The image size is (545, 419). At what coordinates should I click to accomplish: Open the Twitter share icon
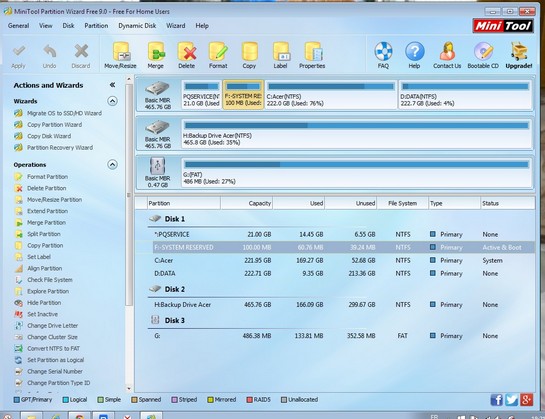click(x=511, y=400)
